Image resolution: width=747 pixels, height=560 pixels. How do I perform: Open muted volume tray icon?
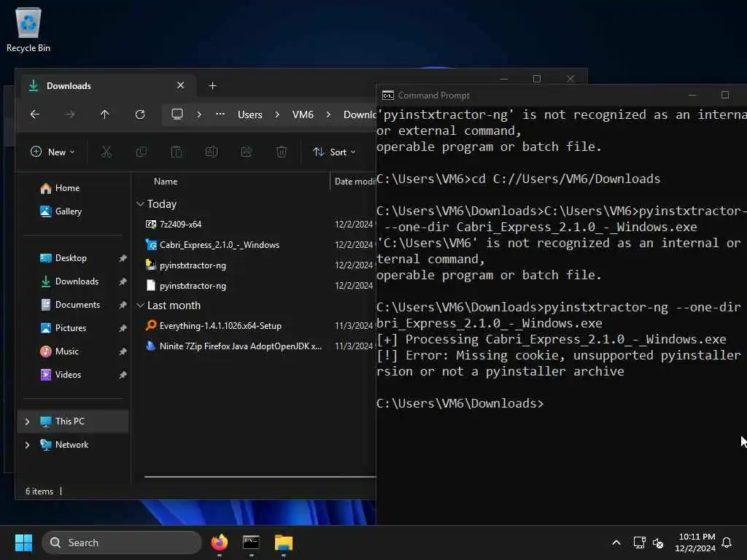659,542
